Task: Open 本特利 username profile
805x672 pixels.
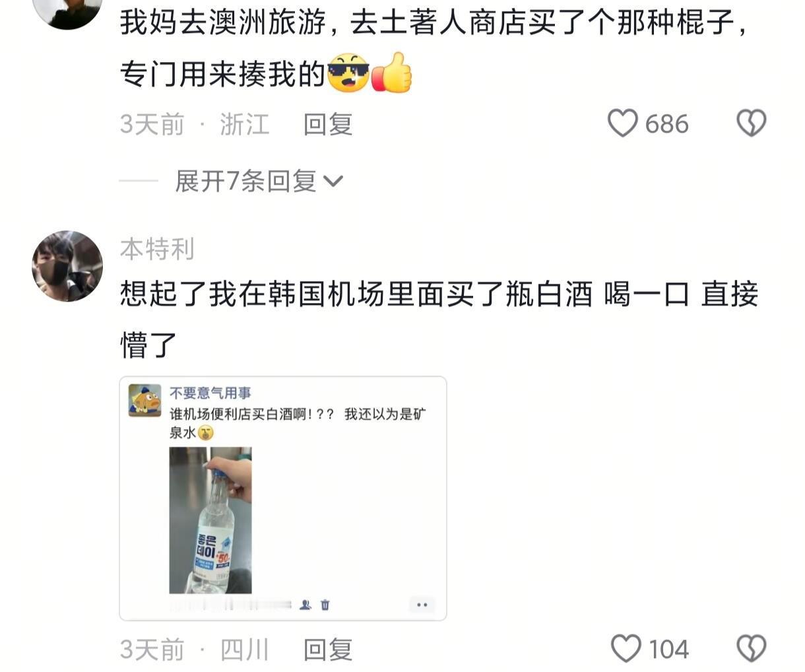Action: [x=157, y=249]
